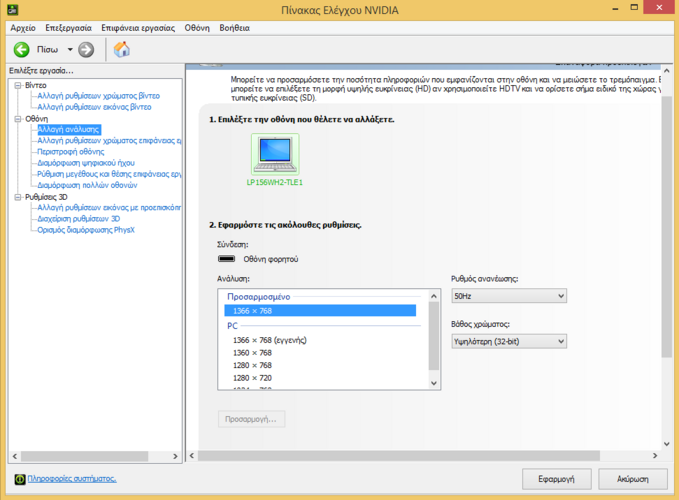Viewport: 679px width, 500px height.
Task: Minimize the NVIDIA Control Panel window
Action: [x=615, y=8]
